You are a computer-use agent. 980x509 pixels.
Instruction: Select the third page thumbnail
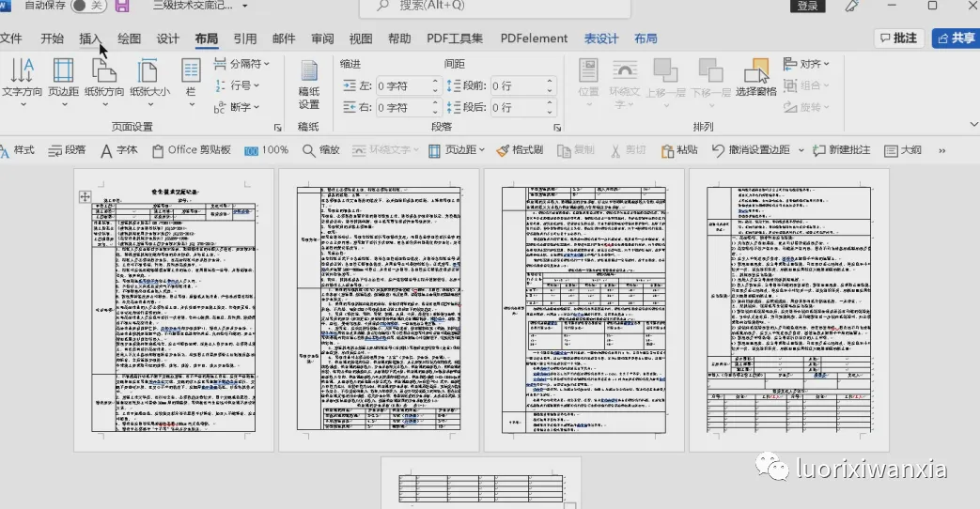[583, 310]
